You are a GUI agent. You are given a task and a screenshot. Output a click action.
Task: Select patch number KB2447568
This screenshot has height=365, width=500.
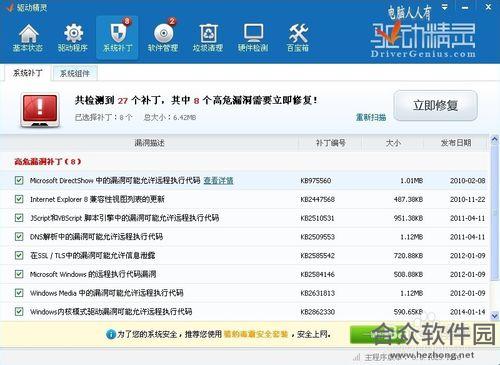click(318, 199)
